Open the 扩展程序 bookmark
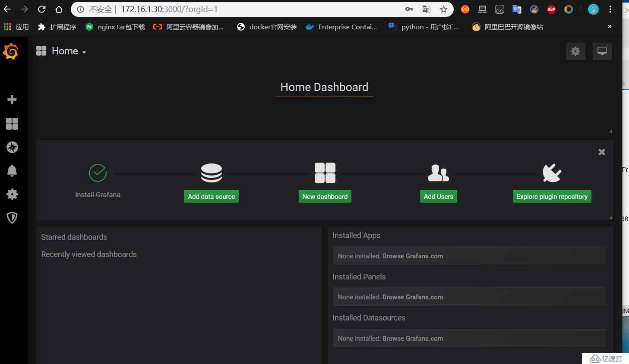The height and width of the screenshot is (364, 629). point(57,27)
